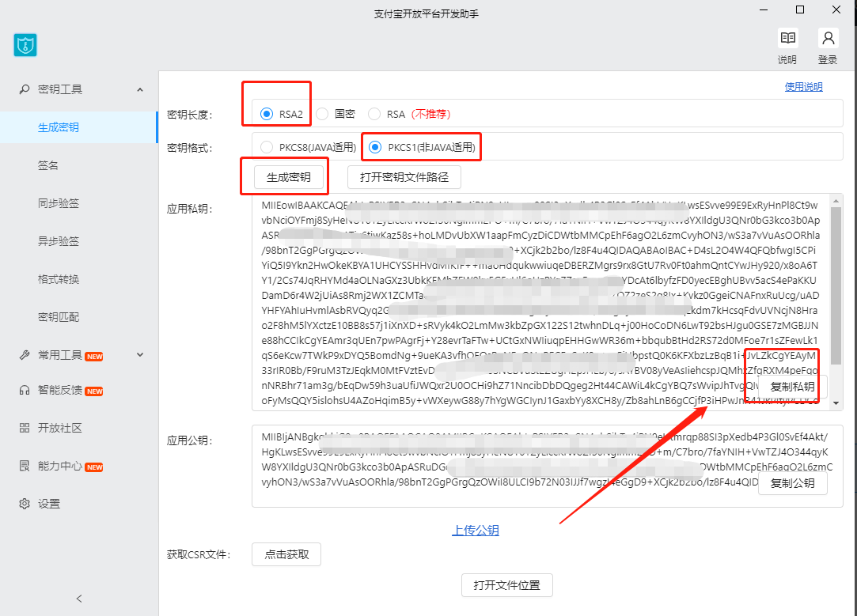
Task: Collapse the sidebar with the left arrow
Action: [x=79, y=599]
